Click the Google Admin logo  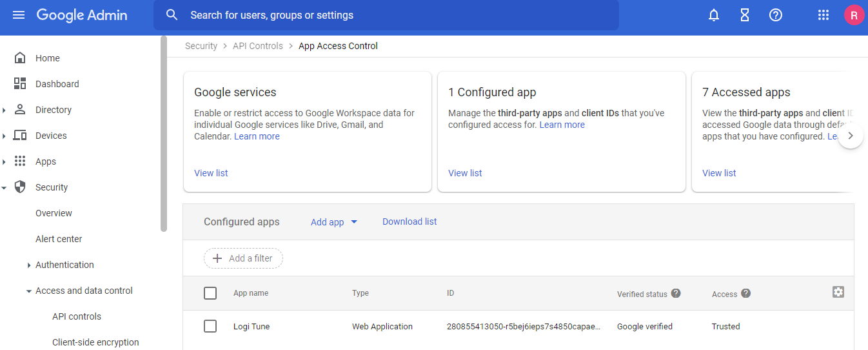82,15
